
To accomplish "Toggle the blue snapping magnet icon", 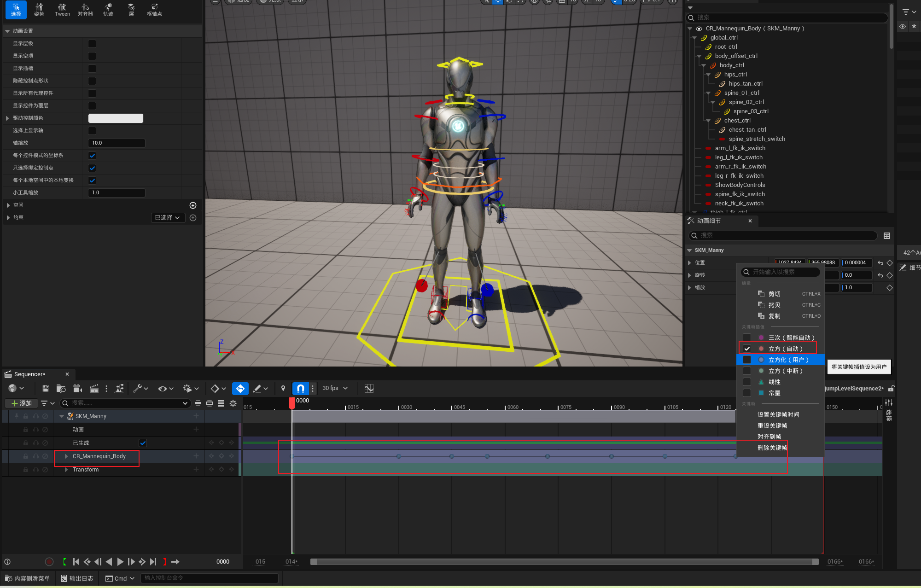I will click(300, 389).
